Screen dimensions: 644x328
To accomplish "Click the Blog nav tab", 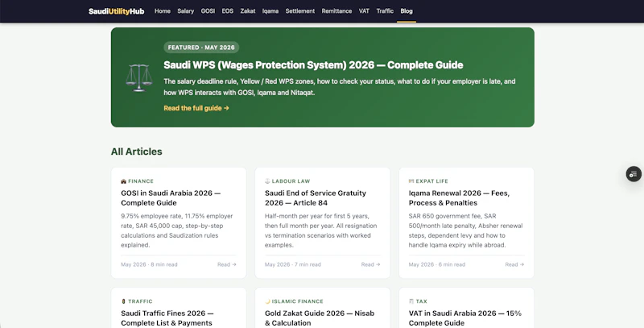I will pos(407,11).
